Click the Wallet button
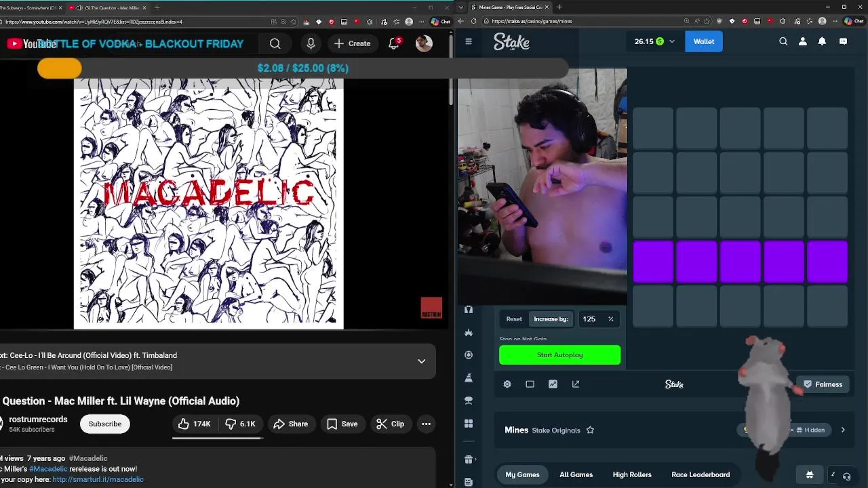The image size is (868, 488). 704,41
